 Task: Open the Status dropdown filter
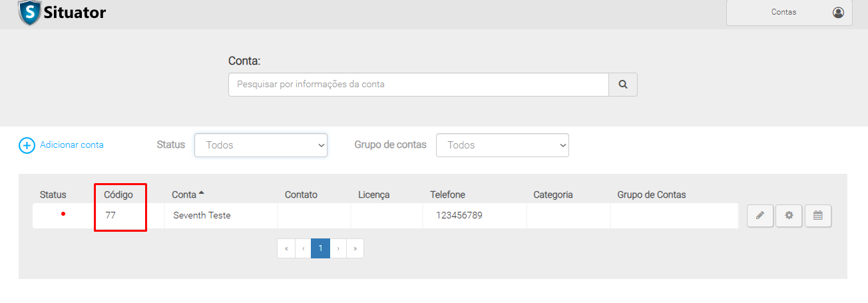click(261, 145)
